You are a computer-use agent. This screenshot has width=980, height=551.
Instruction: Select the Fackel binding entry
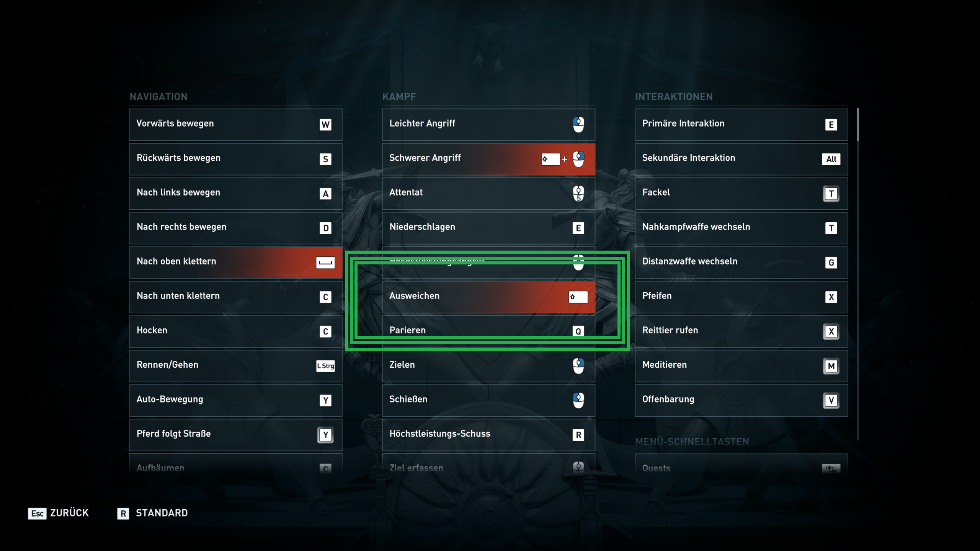[x=741, y=194]
